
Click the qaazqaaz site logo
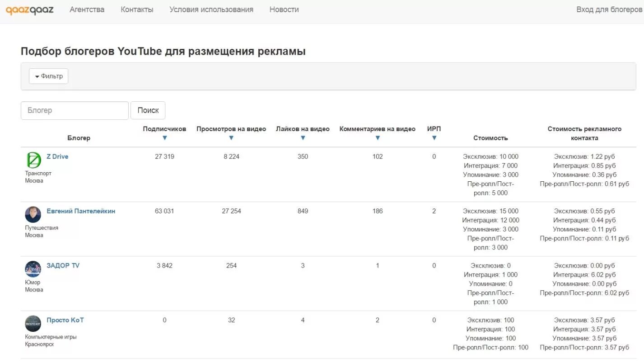(29, 9)
